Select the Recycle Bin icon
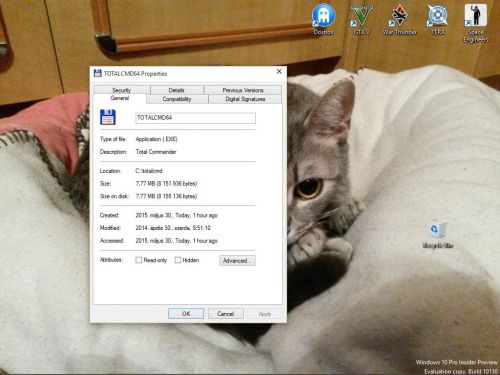500x375 pixels. pyautogui.click(x=438, y=235)
